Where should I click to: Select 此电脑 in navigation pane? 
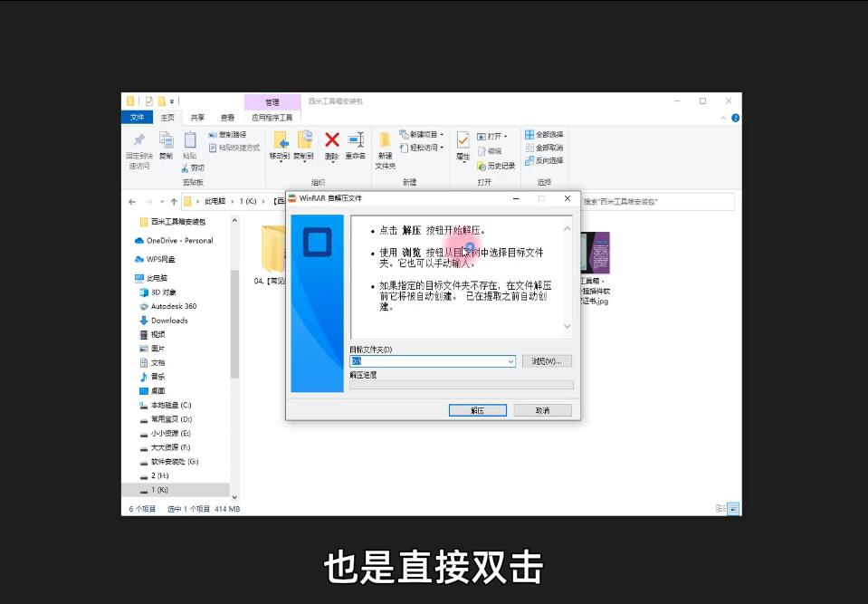(x=150, y=278)
